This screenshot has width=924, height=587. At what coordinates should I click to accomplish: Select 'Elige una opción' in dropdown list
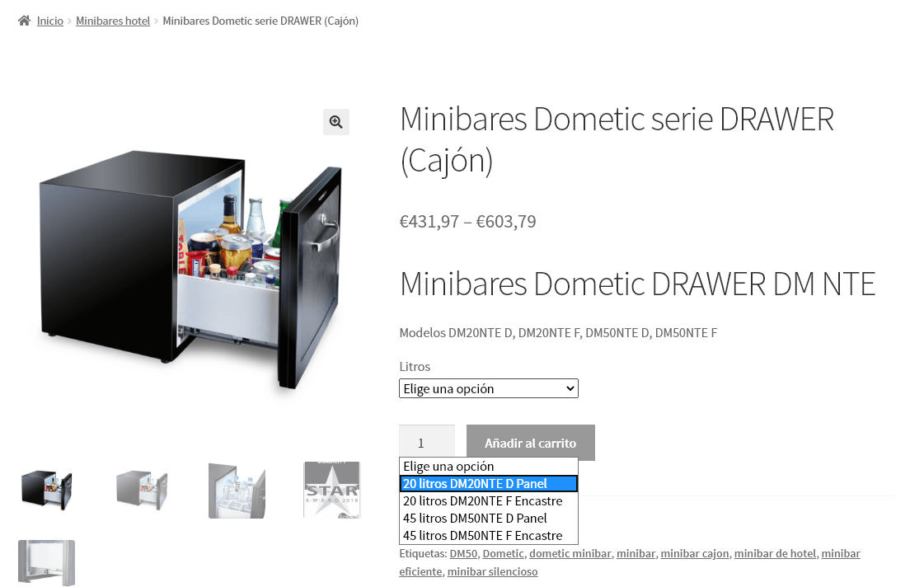coord(489,466)
